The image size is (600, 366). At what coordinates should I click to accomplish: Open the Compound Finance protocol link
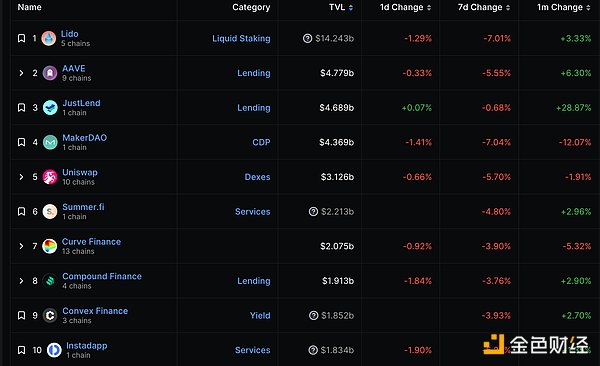click(x=102, y=276)
